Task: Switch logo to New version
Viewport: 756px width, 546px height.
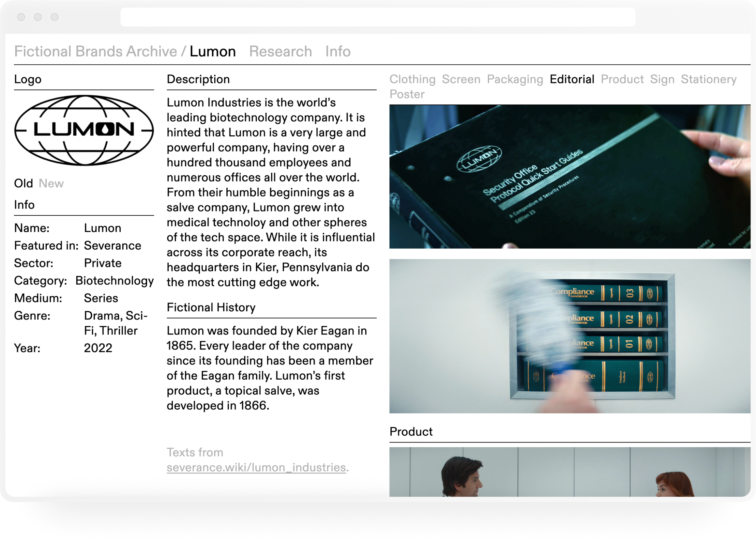Action: tap(51, 183)
